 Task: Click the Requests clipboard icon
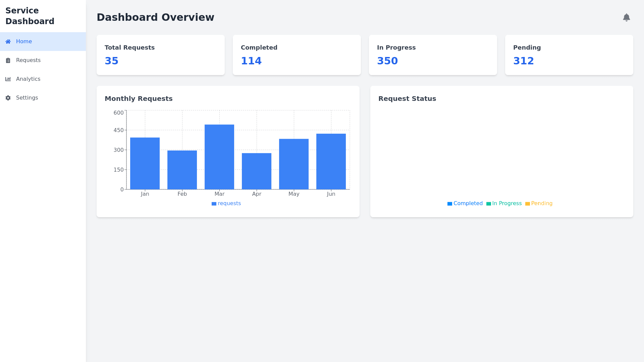pyautogui.click(x=8, y=60)
